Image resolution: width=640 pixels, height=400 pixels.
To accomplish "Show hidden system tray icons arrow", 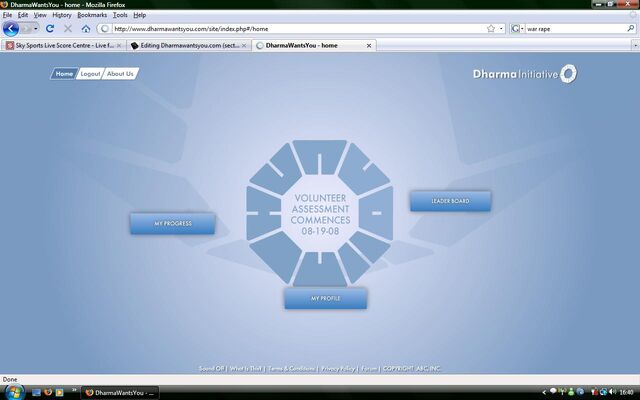I will tap(544, 392).
